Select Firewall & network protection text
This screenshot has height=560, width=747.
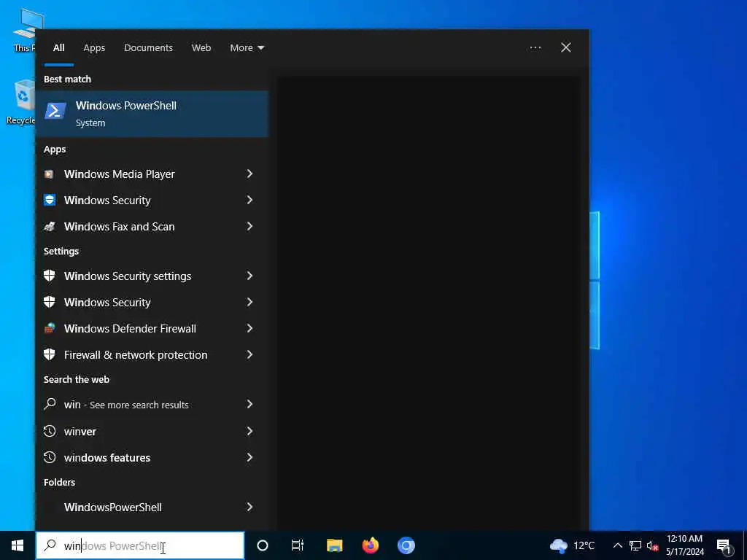pyautogui.click(x=136, y=355)
